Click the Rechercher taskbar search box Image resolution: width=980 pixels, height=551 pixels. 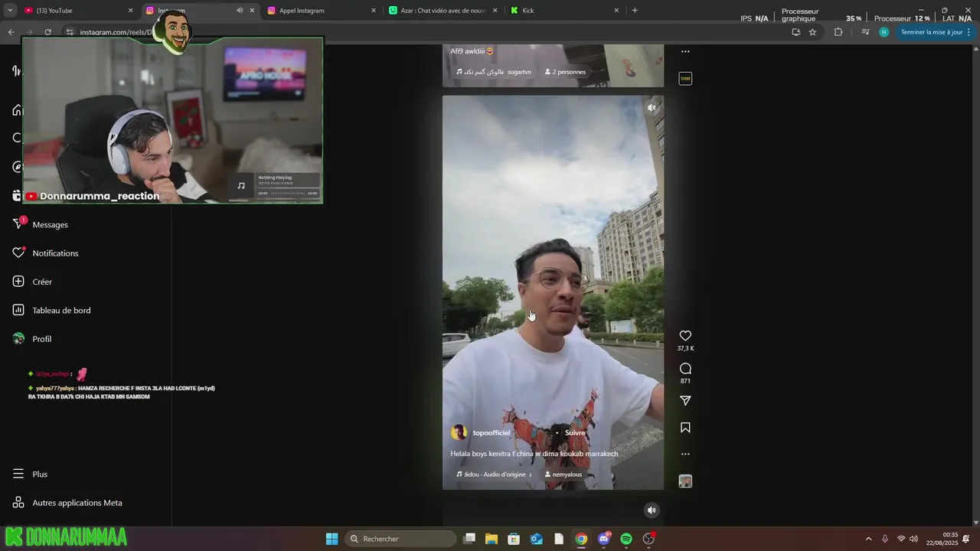coord(400,540)
